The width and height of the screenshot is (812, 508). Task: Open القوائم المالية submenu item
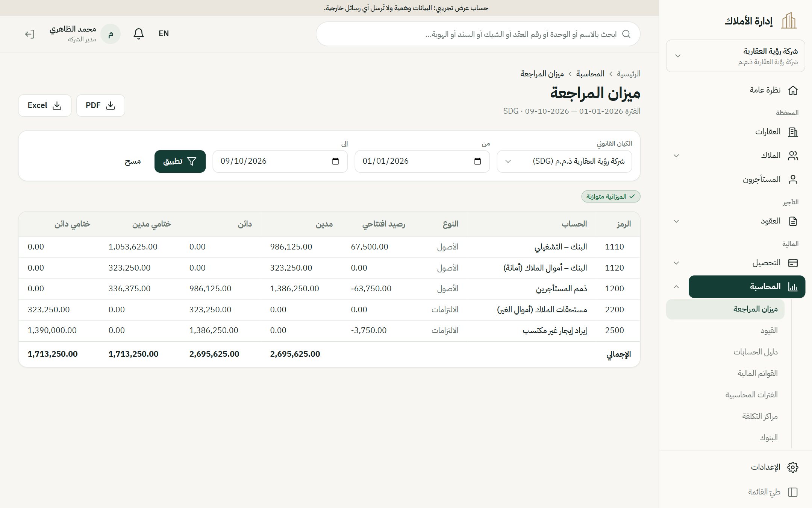725,374
